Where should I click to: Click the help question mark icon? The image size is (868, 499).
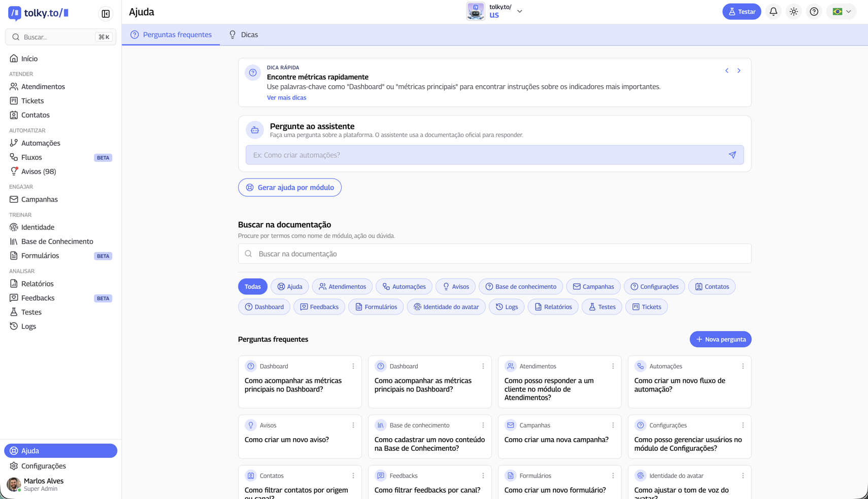814,11
